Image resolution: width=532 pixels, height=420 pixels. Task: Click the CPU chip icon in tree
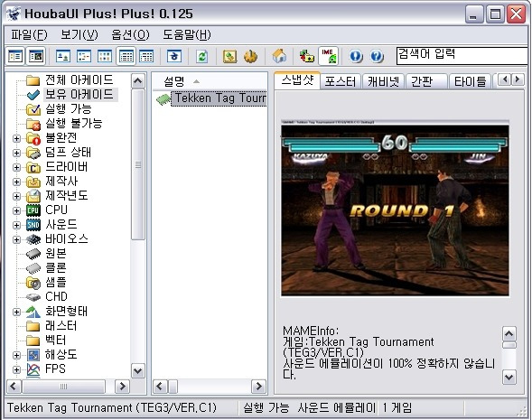coord(33,210)
